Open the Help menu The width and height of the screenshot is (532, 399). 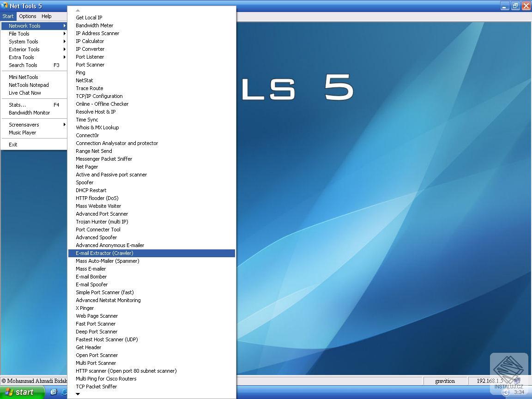coord(47,16)
